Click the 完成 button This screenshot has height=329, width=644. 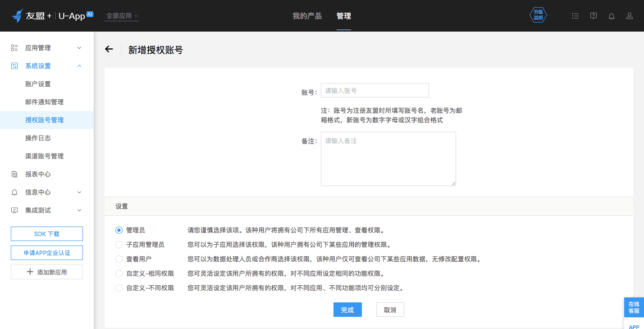pyautogui.click(x=347, y=310)
